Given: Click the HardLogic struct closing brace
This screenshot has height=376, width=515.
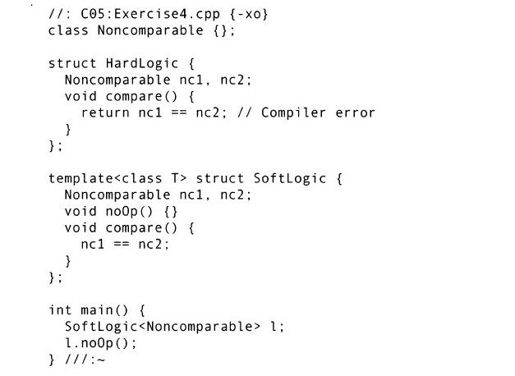Looking at the screenshot, I should coord(55,146).
